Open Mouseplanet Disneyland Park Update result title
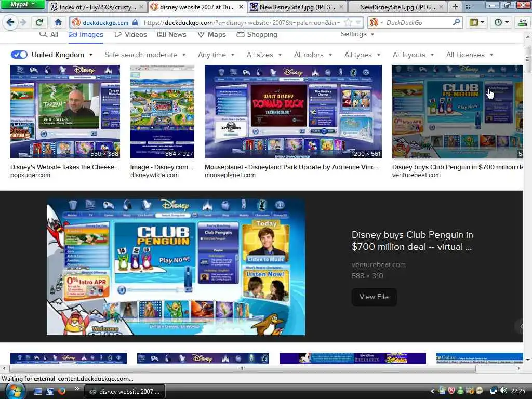Viewport: 532px width, 399px height. click(292, 167)
